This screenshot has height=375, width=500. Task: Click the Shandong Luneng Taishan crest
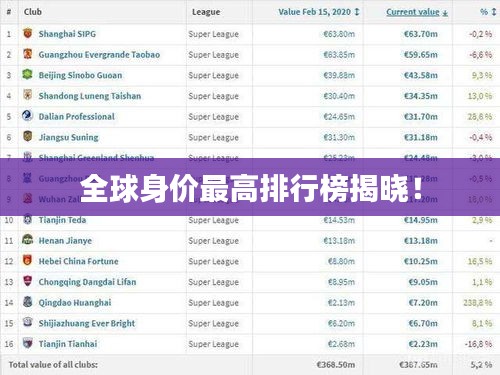28,95
